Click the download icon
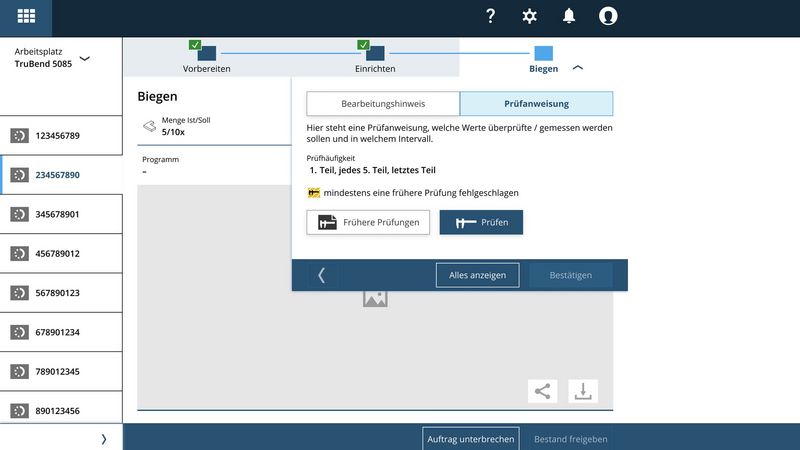Viewport: 800px width, 450px height. click(x=583, y=391)
